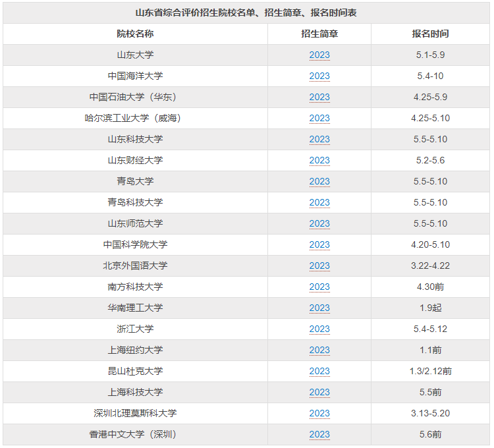This screenshot has width=494, height=448.
Task: Click the 5.4-5.12 registration date
Action: tap(430, 329)
